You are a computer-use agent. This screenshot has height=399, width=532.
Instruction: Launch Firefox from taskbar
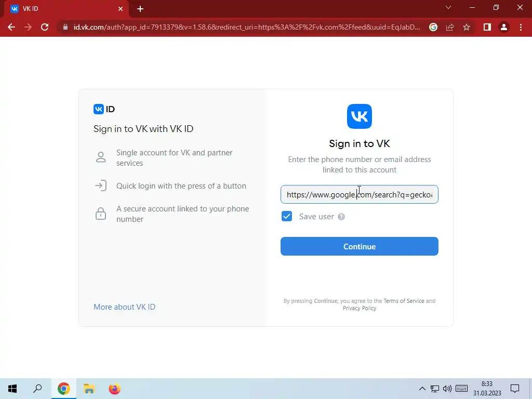click(114, 389)
